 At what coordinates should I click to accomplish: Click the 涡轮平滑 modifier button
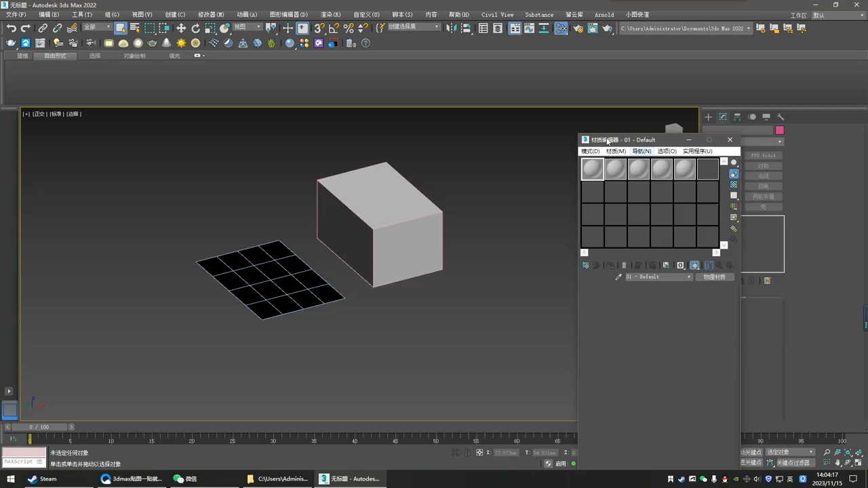764,197
